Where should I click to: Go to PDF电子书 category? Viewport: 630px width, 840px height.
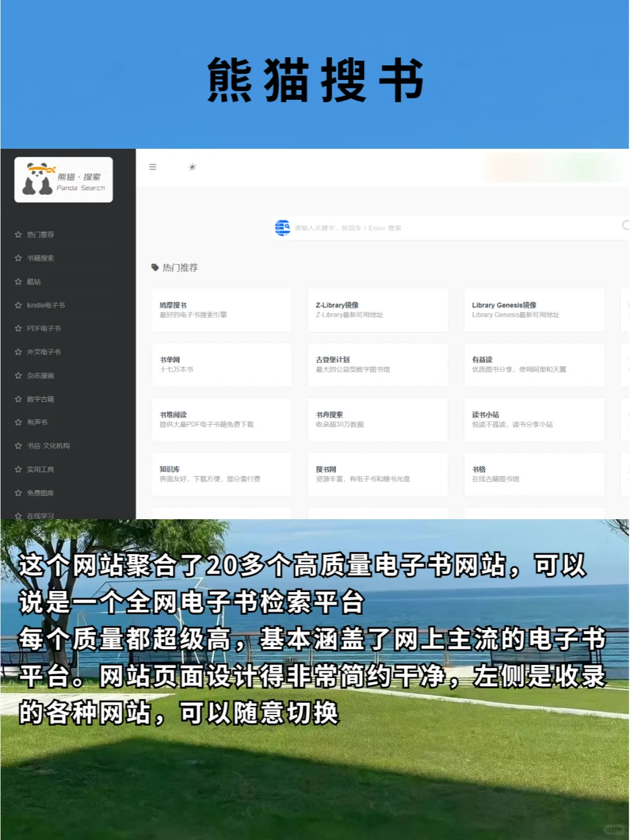44,328
